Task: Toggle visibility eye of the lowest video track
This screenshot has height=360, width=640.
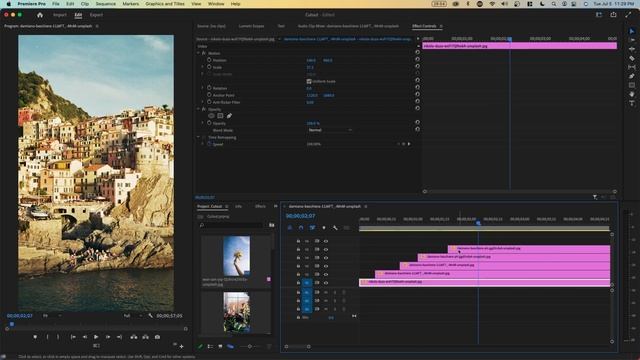Action: [326, 282]
